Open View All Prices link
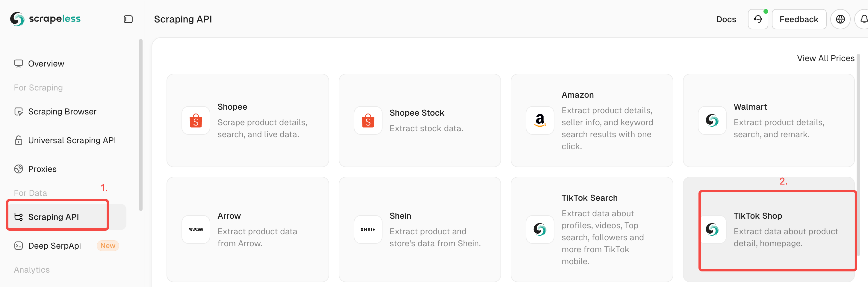 (x=825, y=58)
